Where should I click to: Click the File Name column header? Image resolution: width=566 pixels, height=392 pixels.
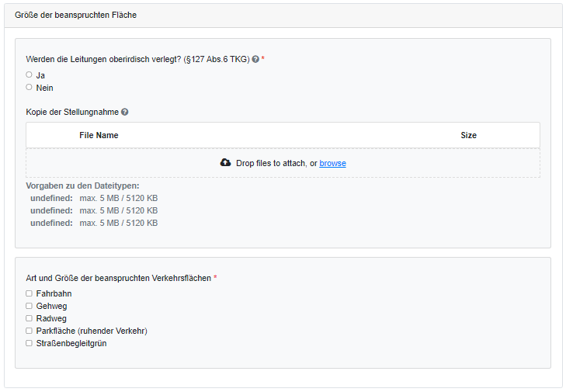(x=99, y=135)
